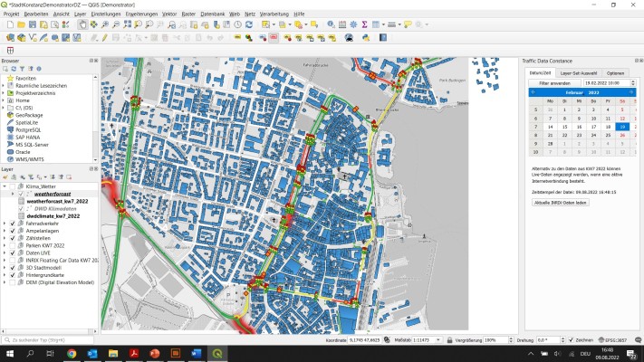Click the New Shapefile Layer icon
This screenshot has height=362, width=644.
(x=33, y=38)
